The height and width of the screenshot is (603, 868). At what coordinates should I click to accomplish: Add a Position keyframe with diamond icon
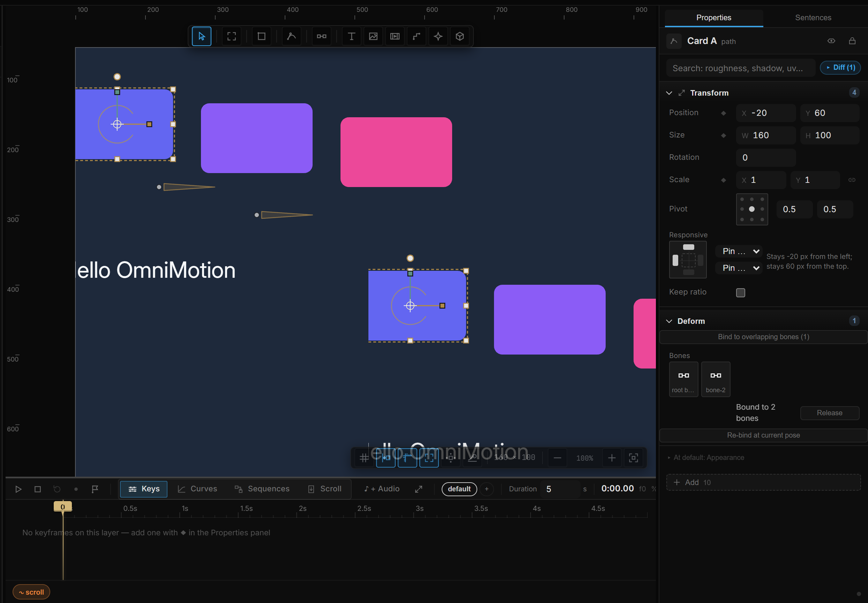[x=723, y=113]
